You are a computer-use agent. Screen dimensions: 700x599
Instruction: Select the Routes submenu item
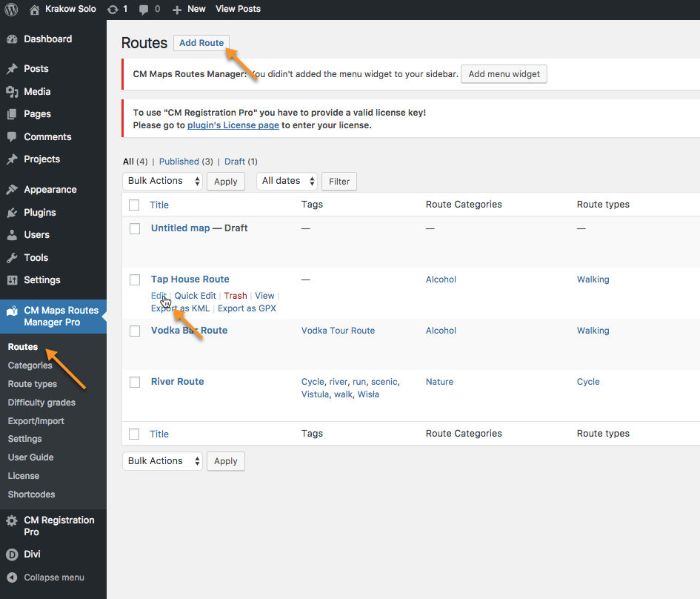(x=23, y=347)
